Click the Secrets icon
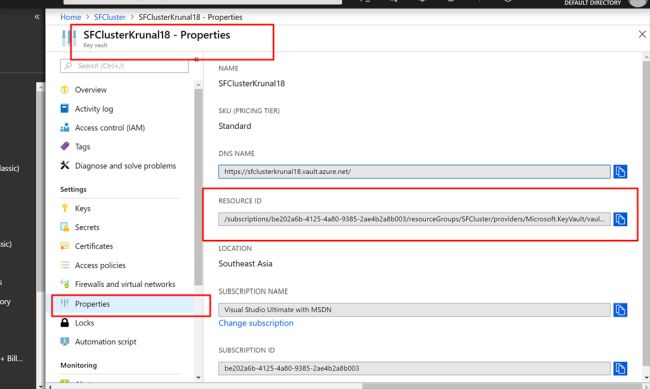The height and width of the screenshot is (389, 650). tap(65, 227)
